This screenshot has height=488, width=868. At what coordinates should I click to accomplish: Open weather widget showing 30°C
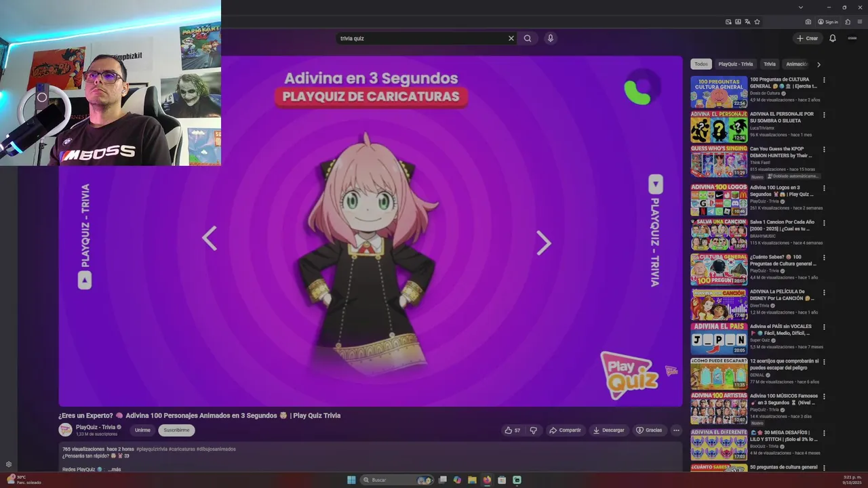[x=24, y=480]
